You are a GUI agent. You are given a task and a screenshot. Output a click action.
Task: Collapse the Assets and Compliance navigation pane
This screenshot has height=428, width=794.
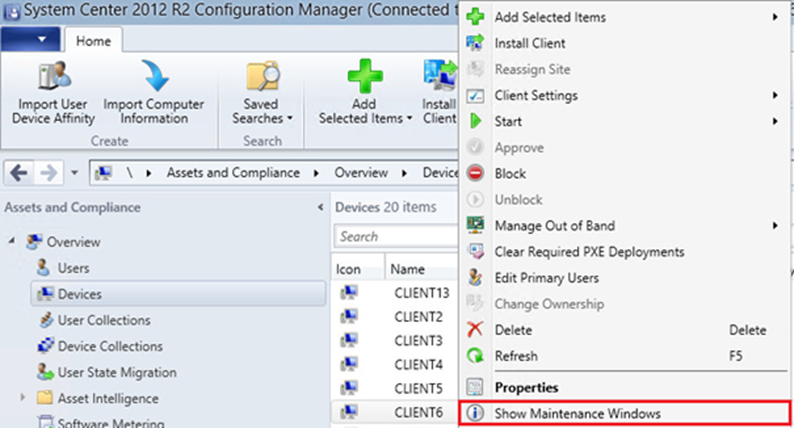[320, 207]
